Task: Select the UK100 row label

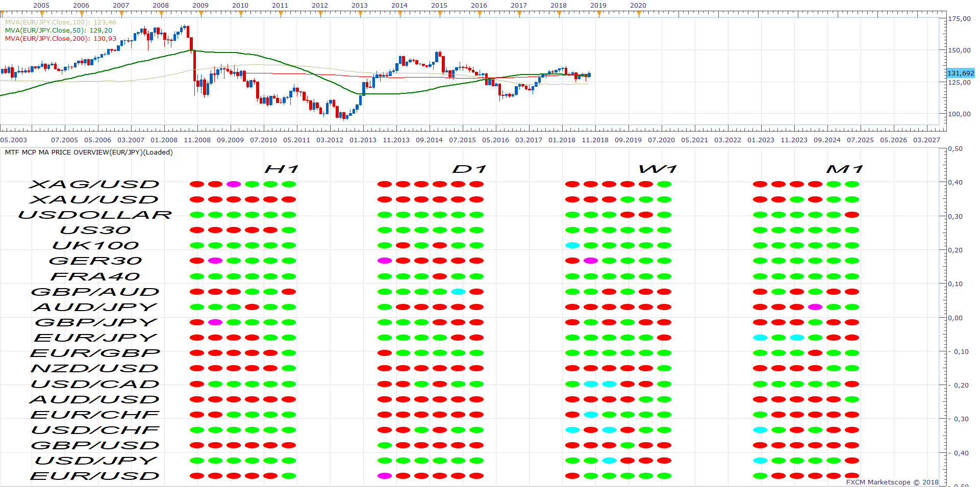Action: pyautogui.click(x=95, y=246)
